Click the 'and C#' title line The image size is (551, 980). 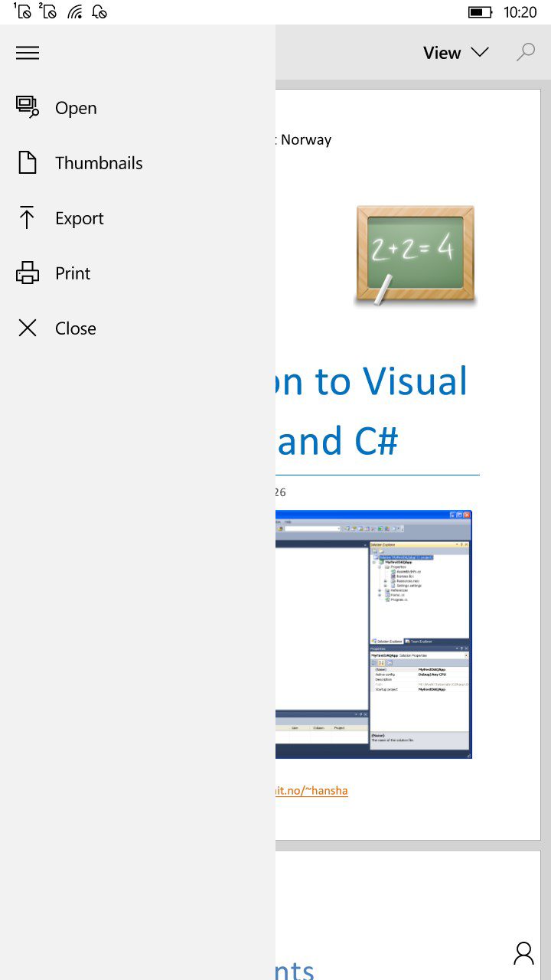337,441
